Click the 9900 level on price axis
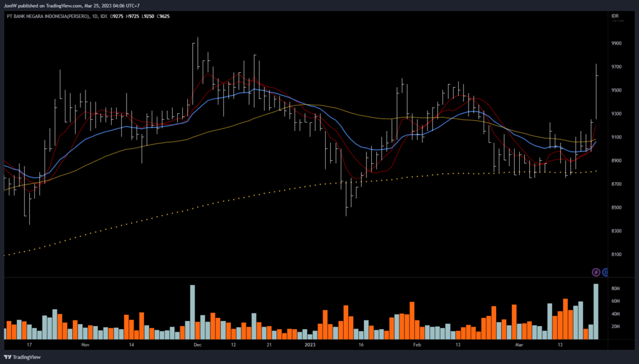Viewport: 639px width, 364px height. pos(617,44)
